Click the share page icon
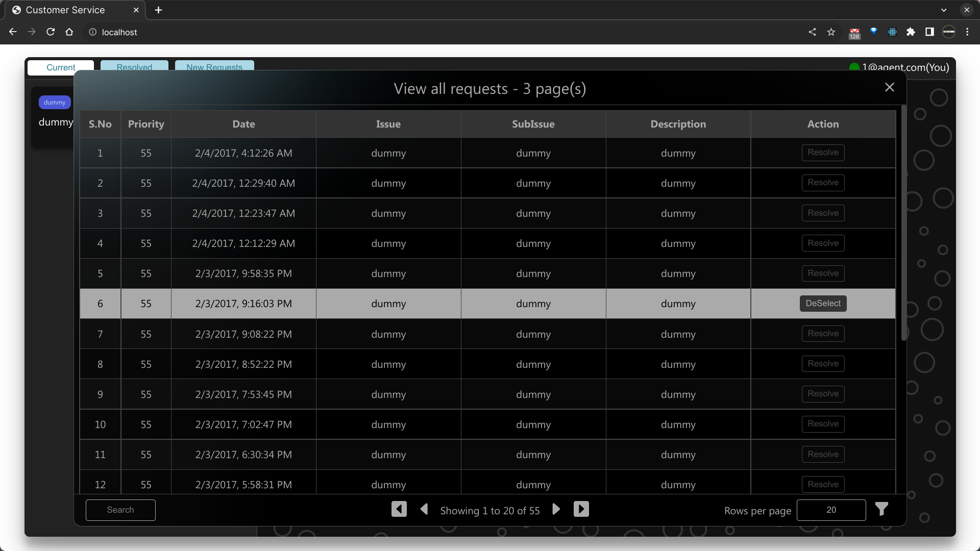The image size is (980, 551). 812,32
